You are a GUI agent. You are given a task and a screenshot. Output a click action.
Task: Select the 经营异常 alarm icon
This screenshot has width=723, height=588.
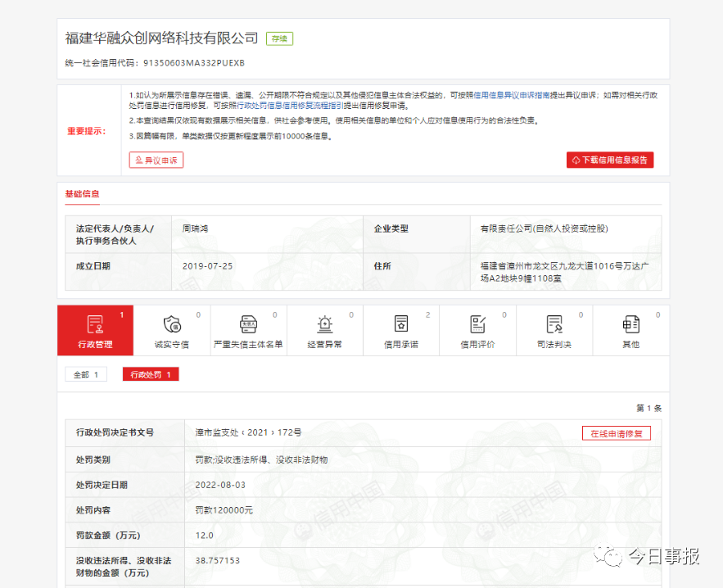click(x=324, y=324)
